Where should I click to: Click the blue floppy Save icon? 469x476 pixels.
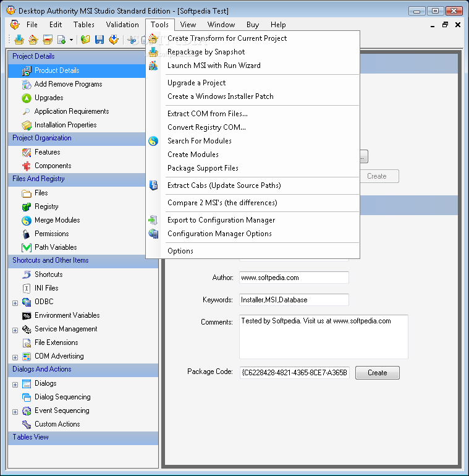(x=99, y=40)
